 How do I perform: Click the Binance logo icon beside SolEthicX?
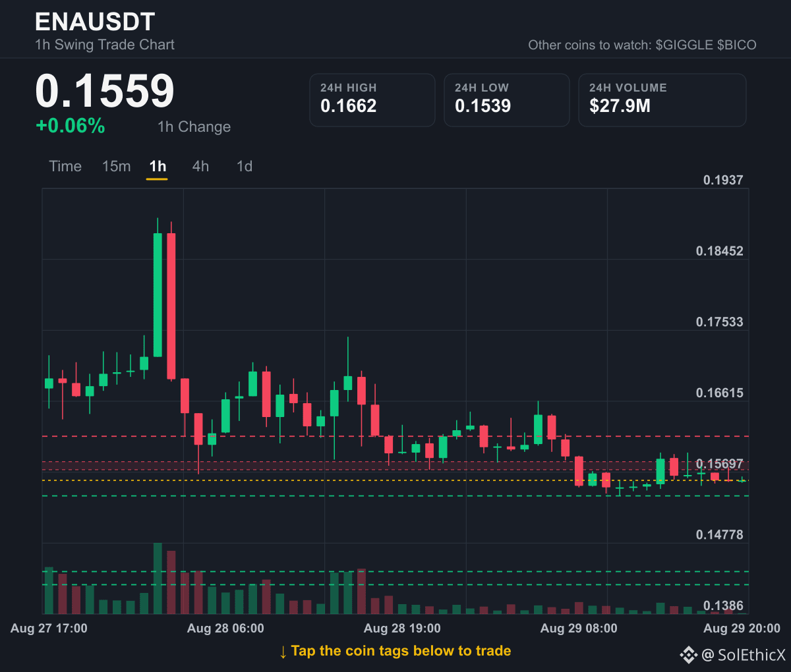click(x=689, y=654)
